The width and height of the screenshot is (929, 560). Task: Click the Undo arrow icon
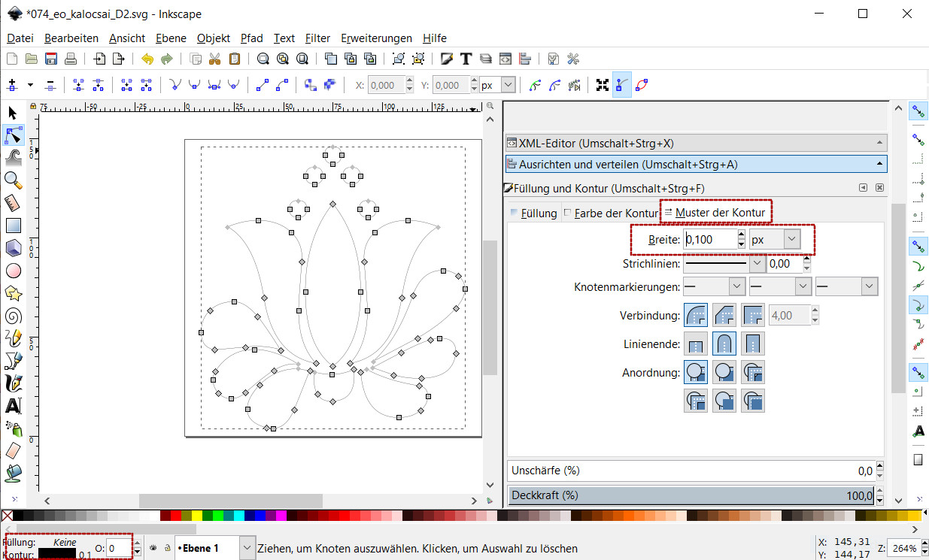147,59
